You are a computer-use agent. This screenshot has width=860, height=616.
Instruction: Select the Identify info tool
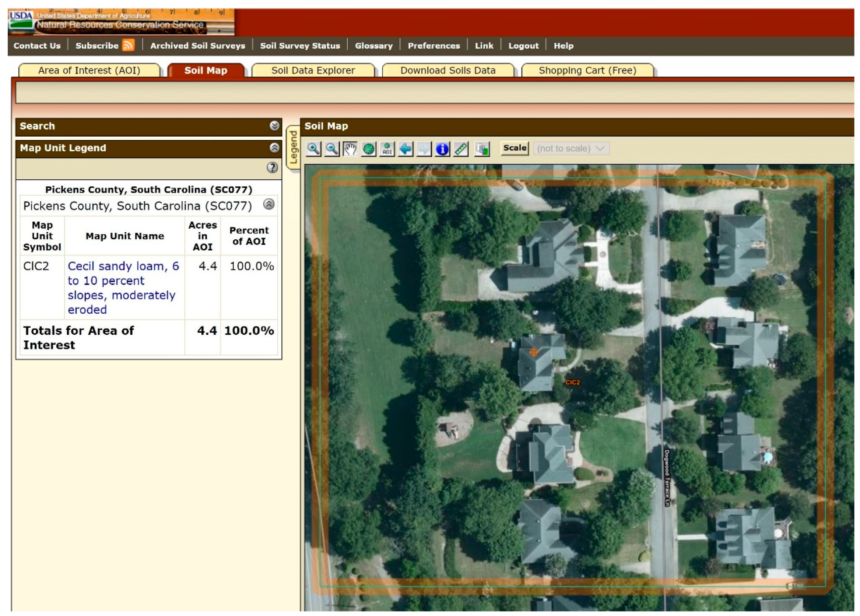pyautogui.click(x=442, y=149)
